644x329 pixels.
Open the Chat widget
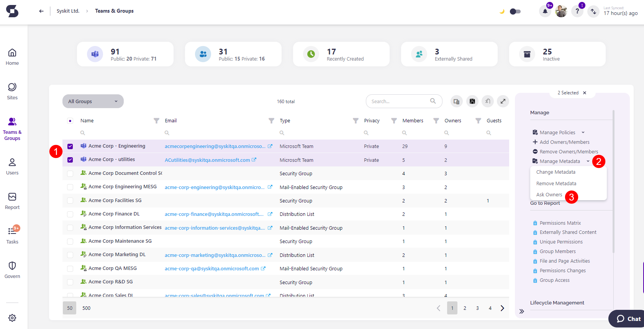point(627,319)
